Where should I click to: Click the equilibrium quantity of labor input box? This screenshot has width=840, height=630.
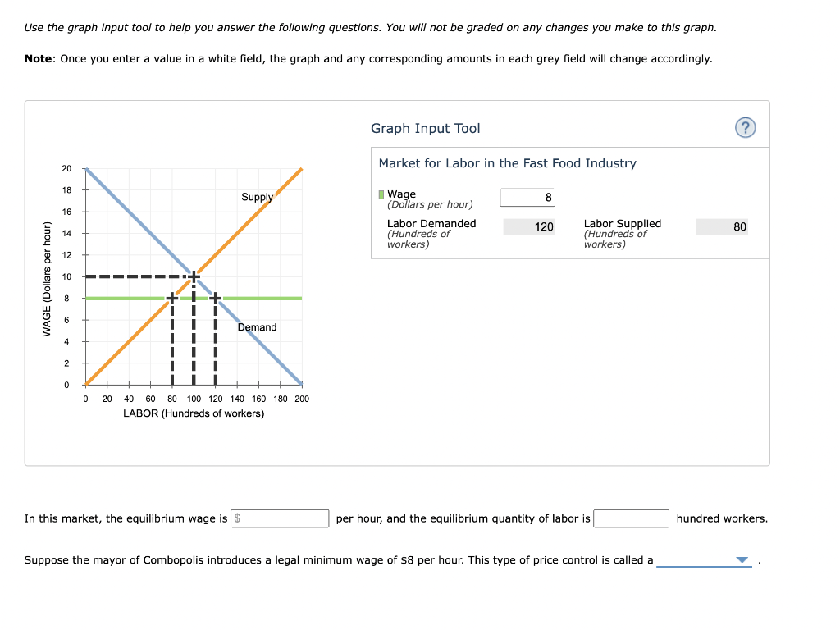pos(632,518)
